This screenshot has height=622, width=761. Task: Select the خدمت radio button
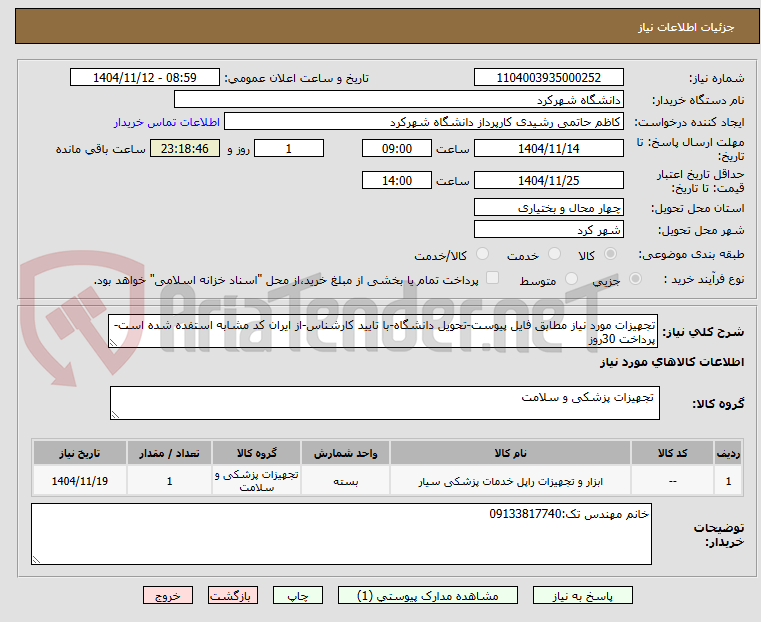(554, 254)
